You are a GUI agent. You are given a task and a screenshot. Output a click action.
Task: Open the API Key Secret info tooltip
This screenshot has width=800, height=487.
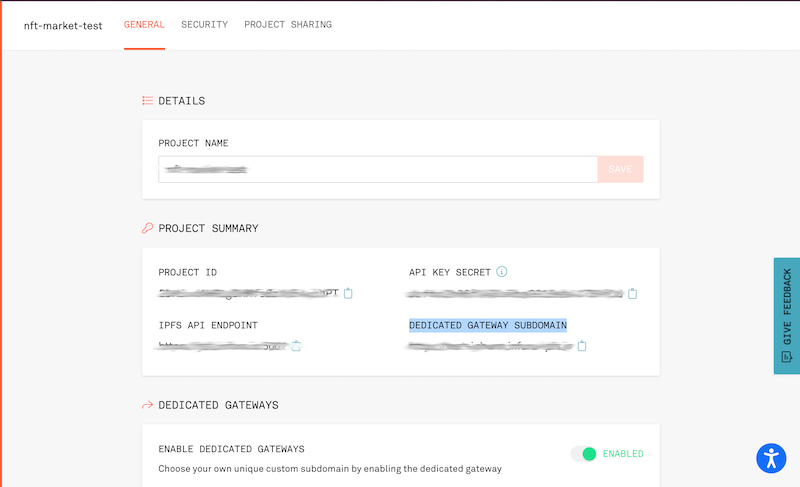coord(502,272)
